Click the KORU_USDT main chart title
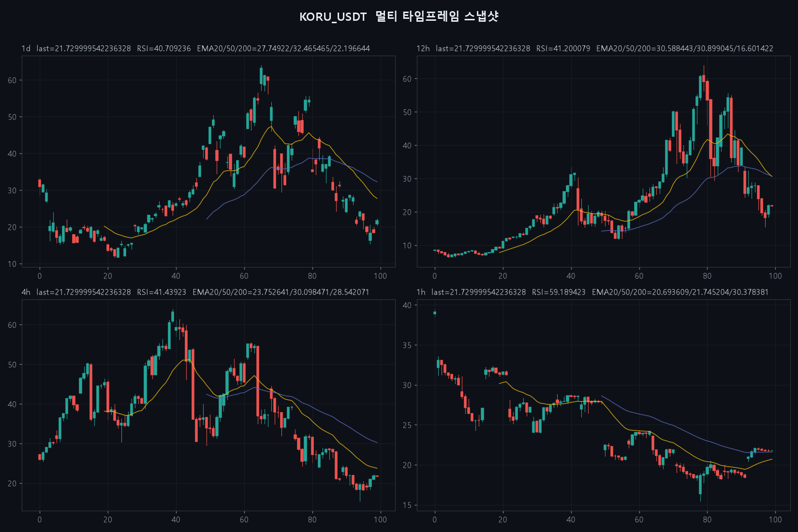 click(x=399, y=16)
